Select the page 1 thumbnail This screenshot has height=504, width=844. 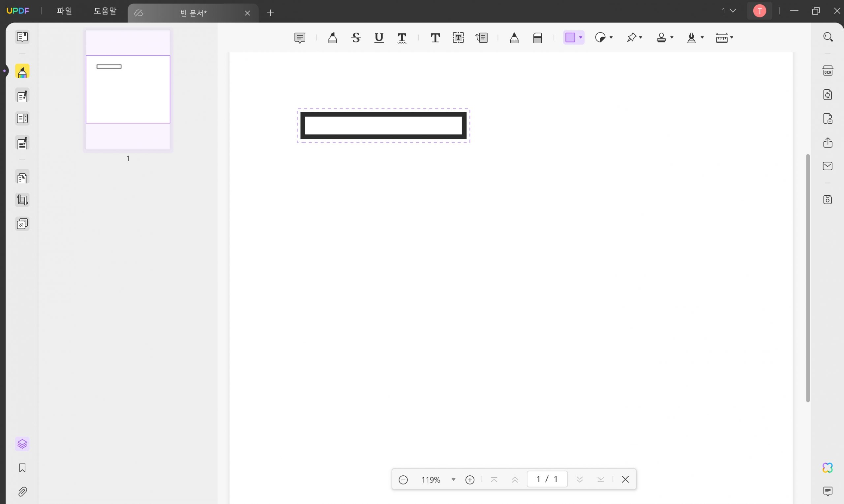point(128,90)
